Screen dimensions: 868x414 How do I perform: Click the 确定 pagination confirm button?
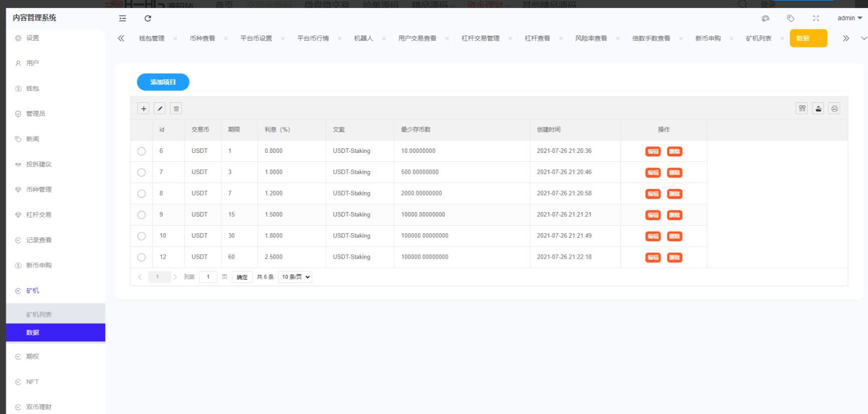242,277
